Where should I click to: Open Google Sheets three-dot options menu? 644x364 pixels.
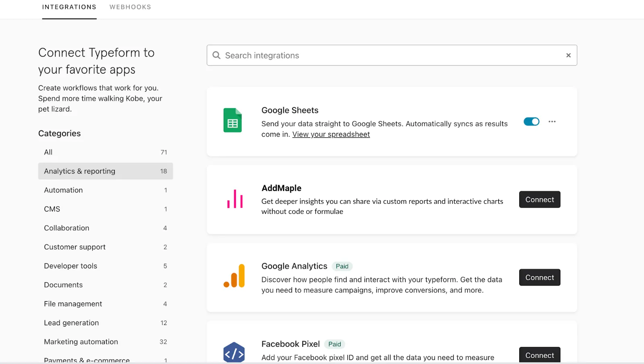pyautogui.click(x=552, y=122)
